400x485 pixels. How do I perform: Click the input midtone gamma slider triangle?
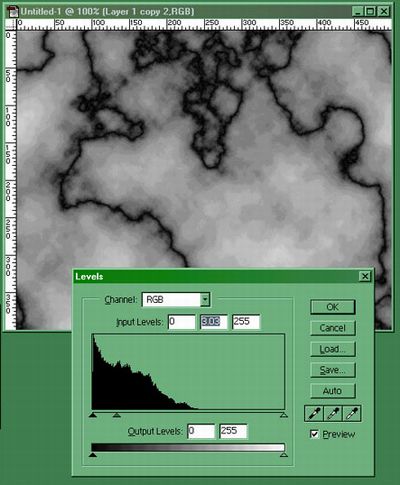[x=116, y=415]
